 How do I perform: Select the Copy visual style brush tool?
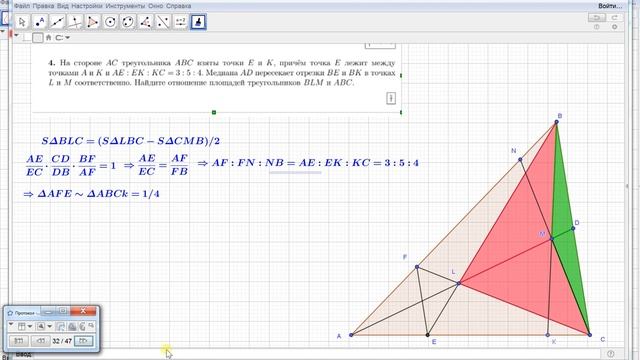[198, 22]
